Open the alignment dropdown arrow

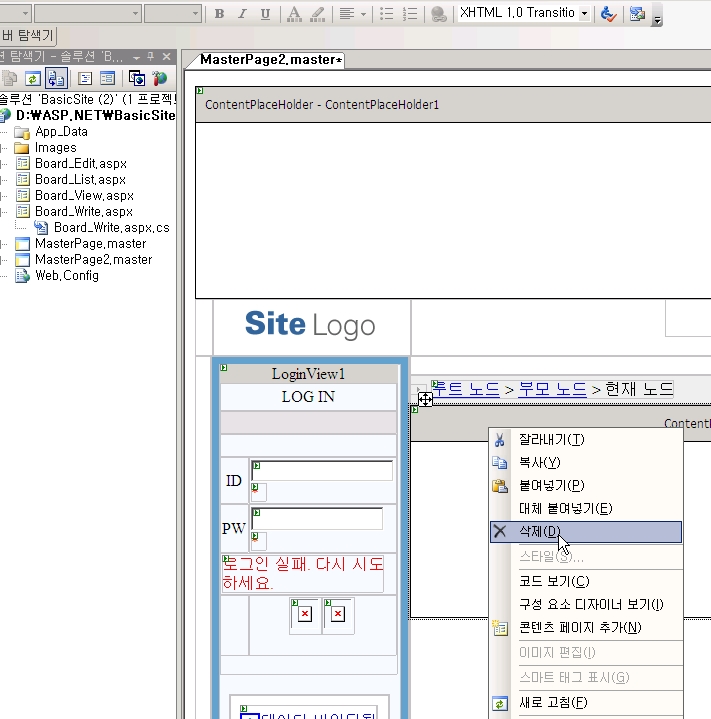[x=364, y=14]
